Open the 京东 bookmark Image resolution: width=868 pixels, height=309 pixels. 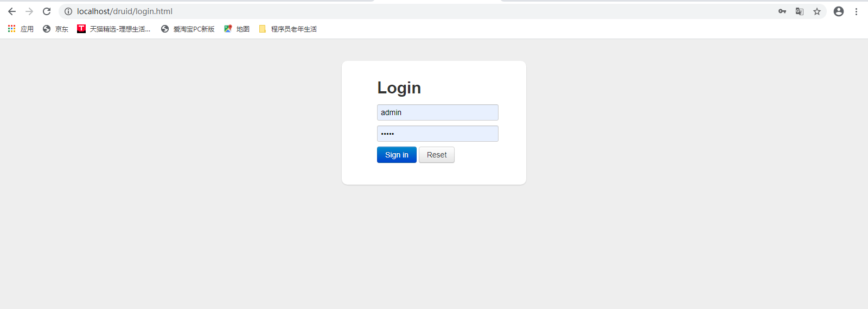click(x=55, y=29)
